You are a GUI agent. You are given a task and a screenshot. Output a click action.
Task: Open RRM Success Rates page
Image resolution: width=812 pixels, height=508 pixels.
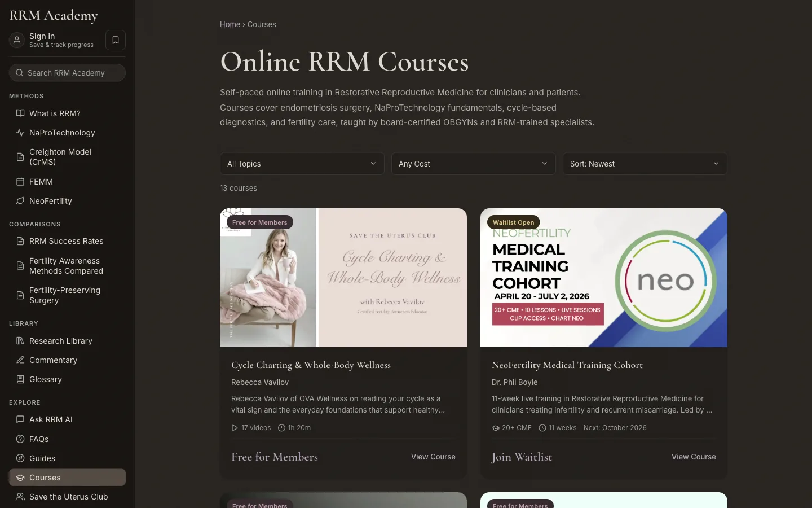click(x=67, y=241)
